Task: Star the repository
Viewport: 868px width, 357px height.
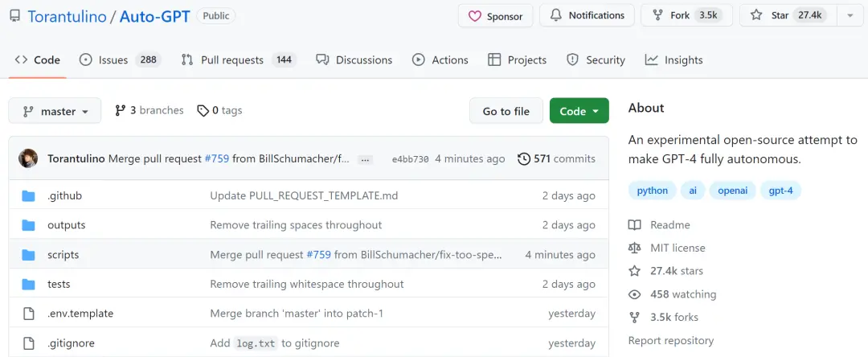Action: (x=788, y=15)
